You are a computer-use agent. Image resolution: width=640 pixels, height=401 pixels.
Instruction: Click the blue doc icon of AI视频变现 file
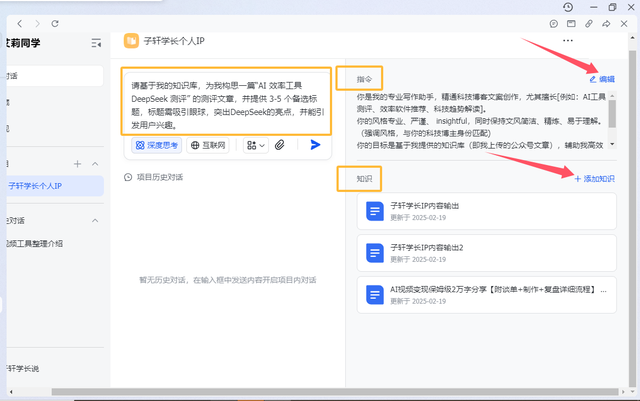pos(375,295)
